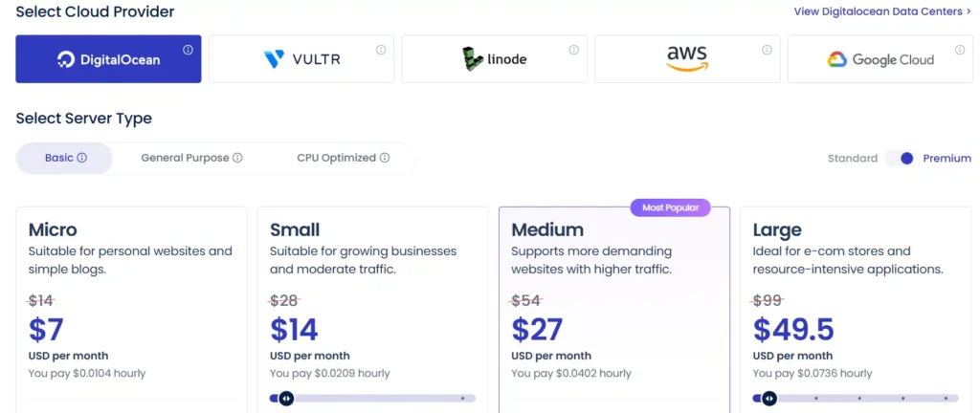The height and width of the screenshot is (413, 980).
Task: Open info icon on Google Cloud card
Action: (960, 50)
